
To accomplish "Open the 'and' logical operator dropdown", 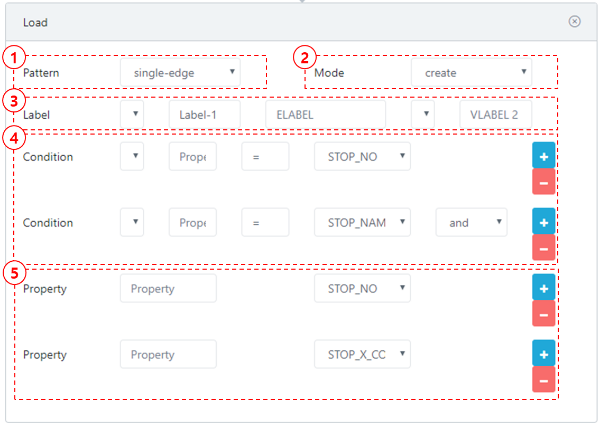I will [471, 223].
